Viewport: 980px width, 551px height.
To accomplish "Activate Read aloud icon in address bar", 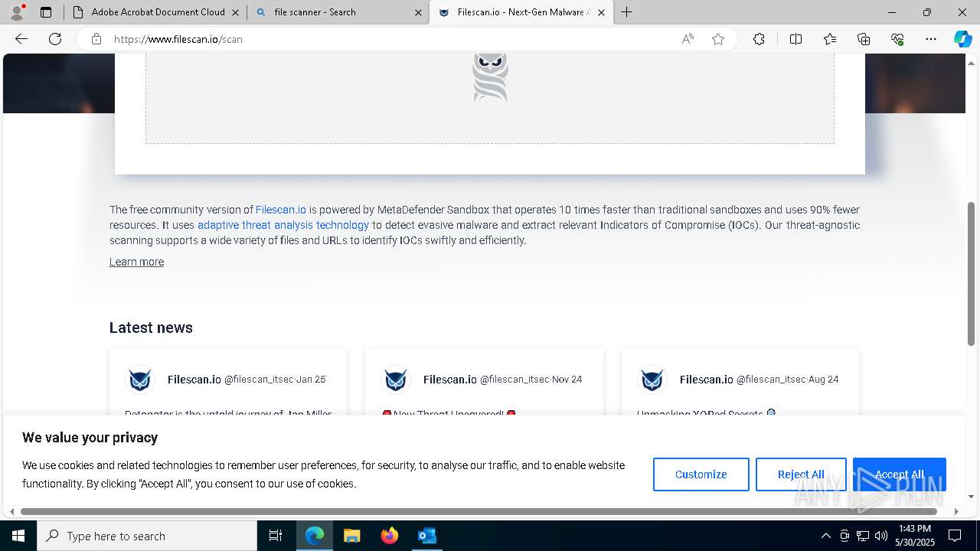I will click(x=688, y=39).
